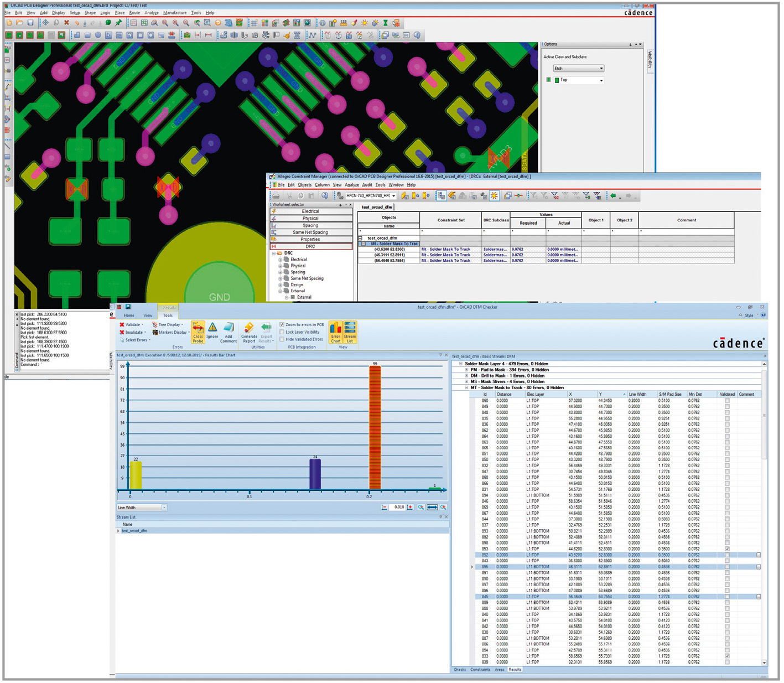
Task: Select the Physical item in DRC tree
Action: [x=298, y=266]
